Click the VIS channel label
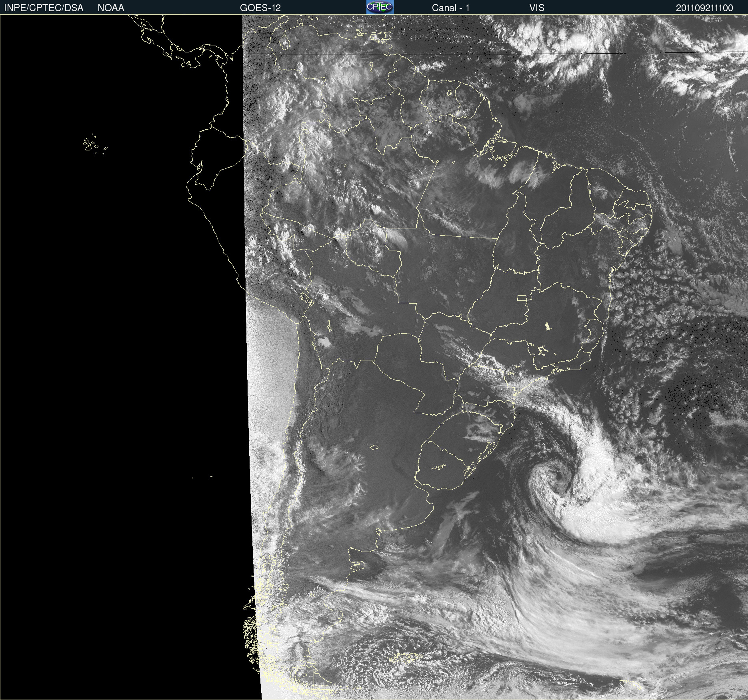 (x=537, y=8)
